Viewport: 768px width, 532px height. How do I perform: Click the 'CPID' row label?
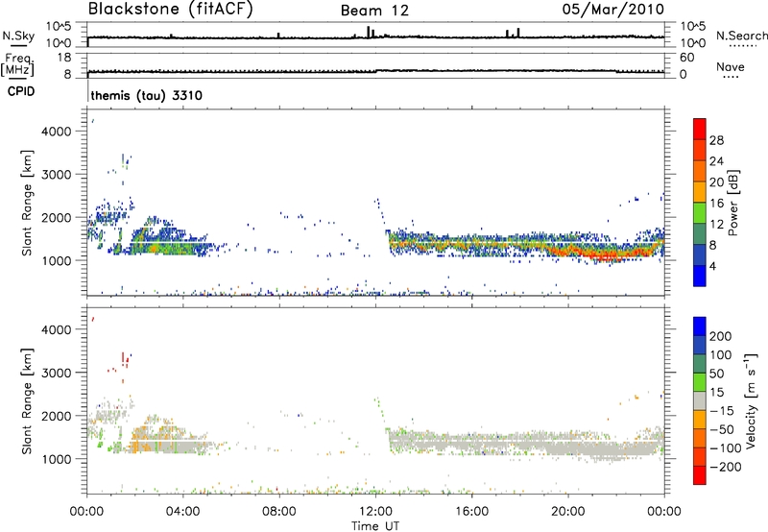click(21, 91)
